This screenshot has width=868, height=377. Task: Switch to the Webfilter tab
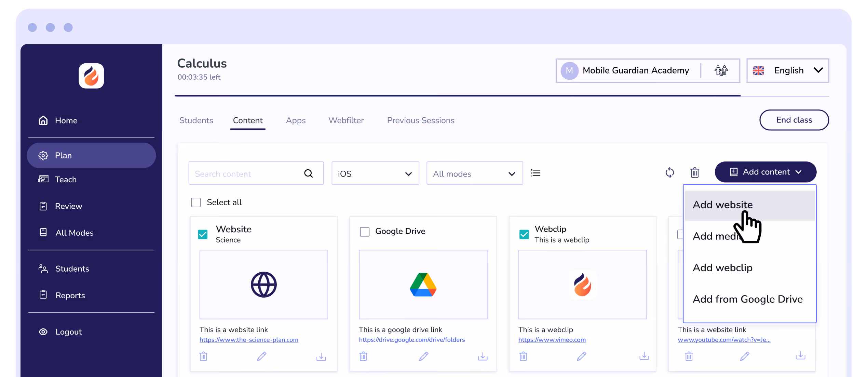coord(346,120)
